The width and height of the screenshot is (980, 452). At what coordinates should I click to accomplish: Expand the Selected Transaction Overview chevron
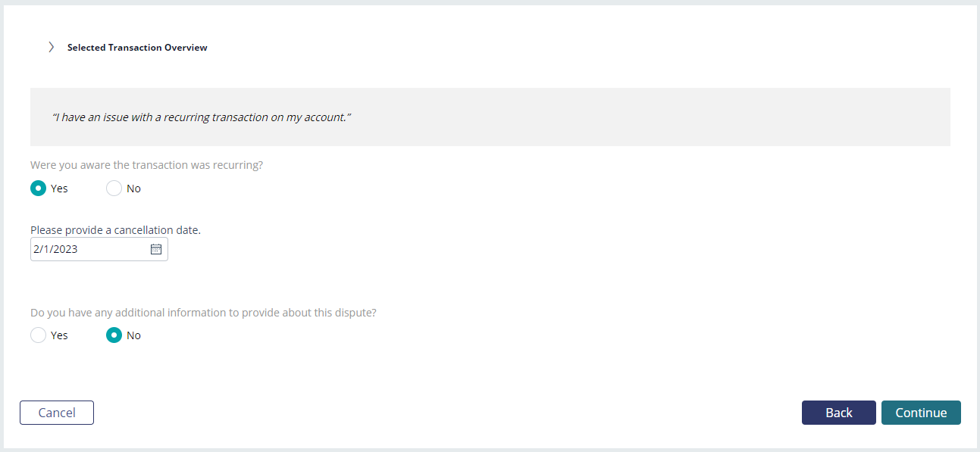click(x=51, y=47)
